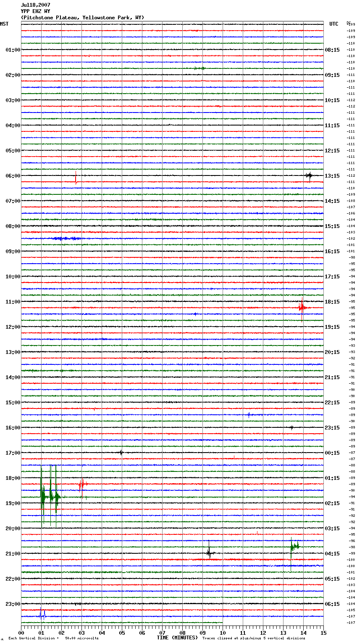Select the 19:00 MST time label
357x644 pixels.
[x=13, y=503]
